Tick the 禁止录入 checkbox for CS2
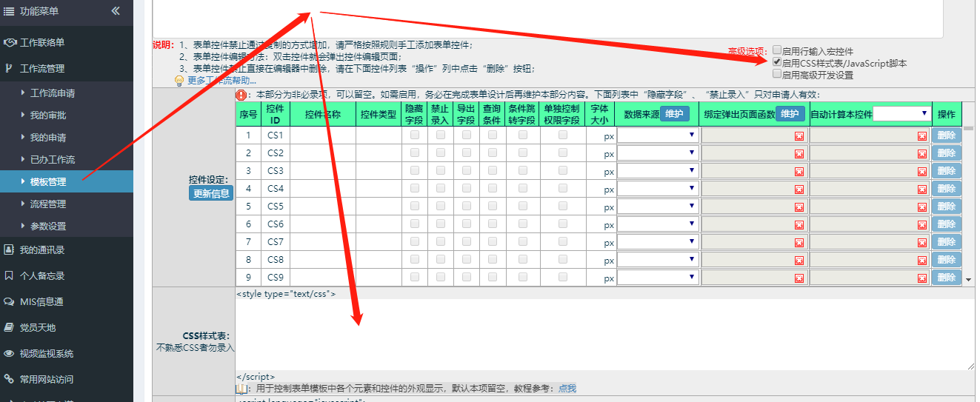The height and width of the screenshot is (402, 980). pos(441,153)
